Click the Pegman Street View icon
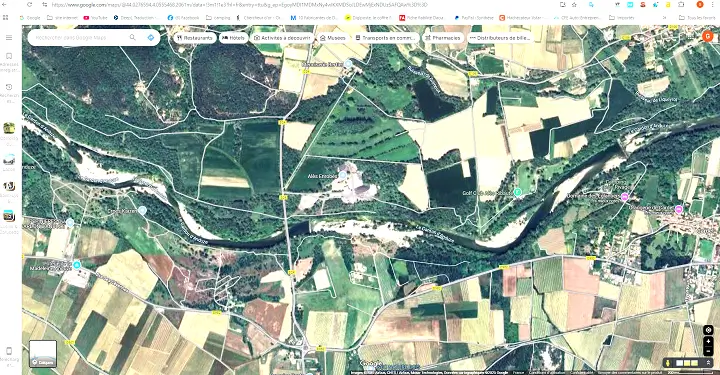Viewport: 720px width, 375px height. [x=667, y=363]
